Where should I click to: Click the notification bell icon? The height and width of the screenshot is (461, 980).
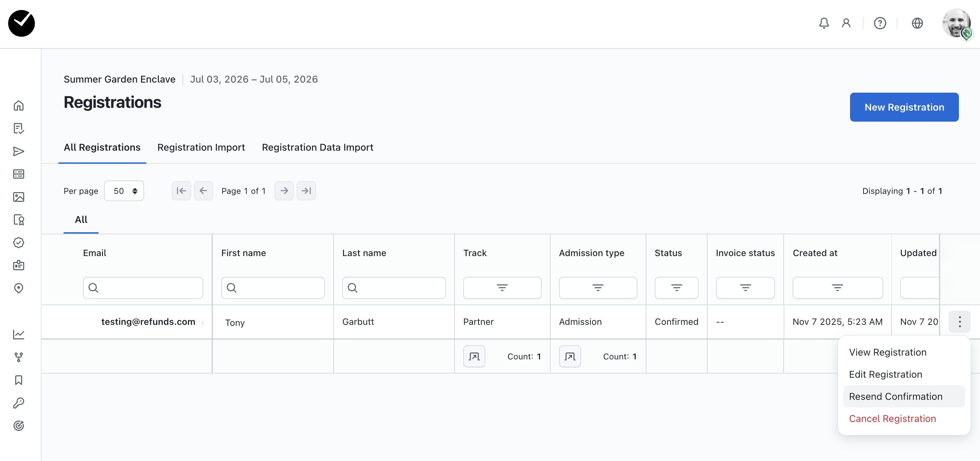(x=824, y=23)
